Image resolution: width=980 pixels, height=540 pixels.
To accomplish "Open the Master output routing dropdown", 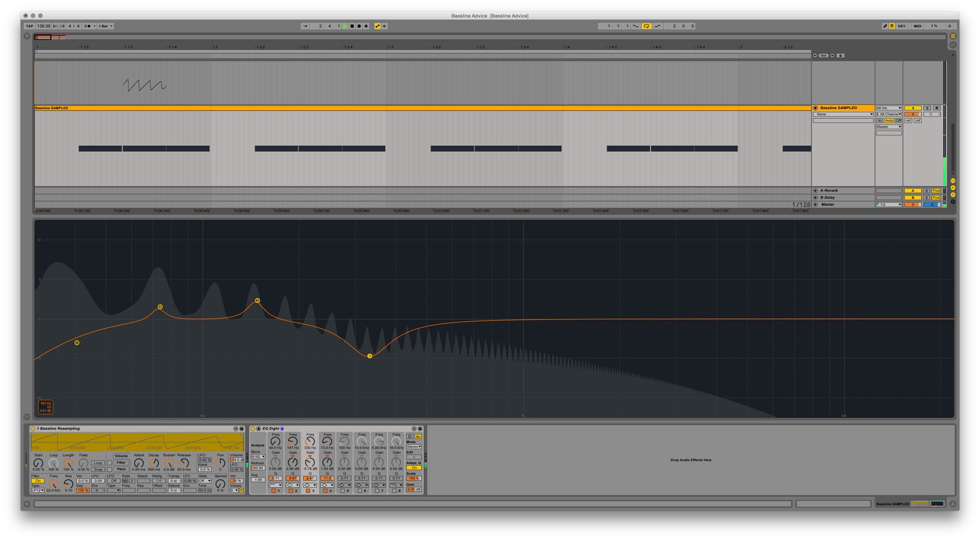I will click(x=889, y=126).
